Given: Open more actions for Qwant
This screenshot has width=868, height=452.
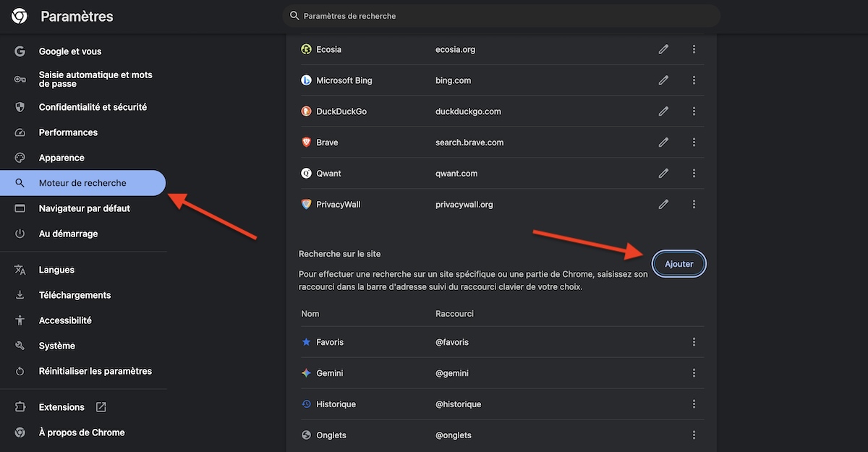Looking at the screenshot, I should click(x=694, y=174).
